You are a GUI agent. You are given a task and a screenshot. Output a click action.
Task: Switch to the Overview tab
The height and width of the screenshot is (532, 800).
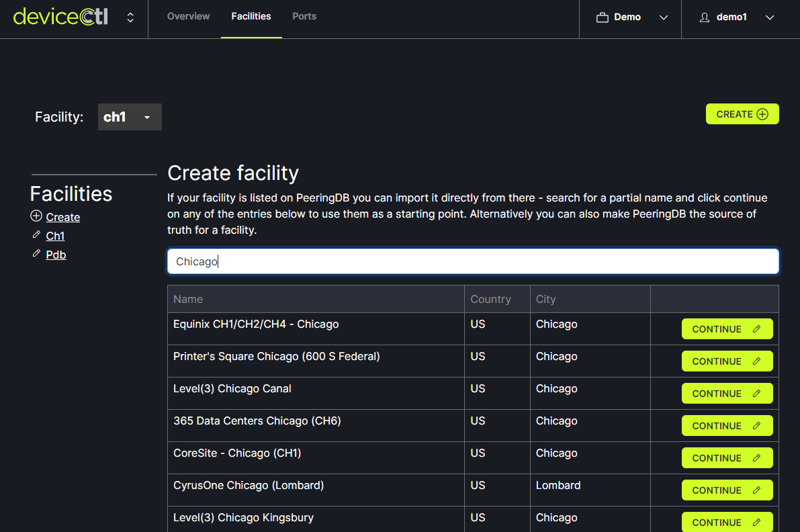click(x=188, y=16)
